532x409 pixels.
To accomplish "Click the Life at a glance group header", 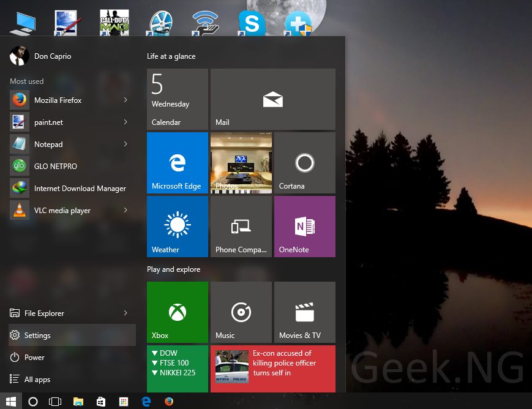I will 171,56.
